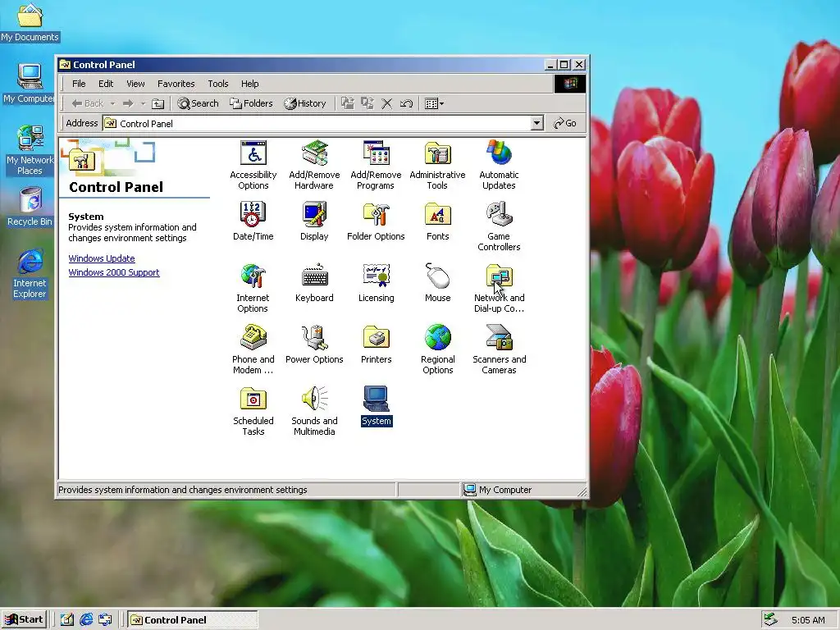Open Game Controllers icon
This screenshot has height=630, width=840.
click(x=499, y=215)
